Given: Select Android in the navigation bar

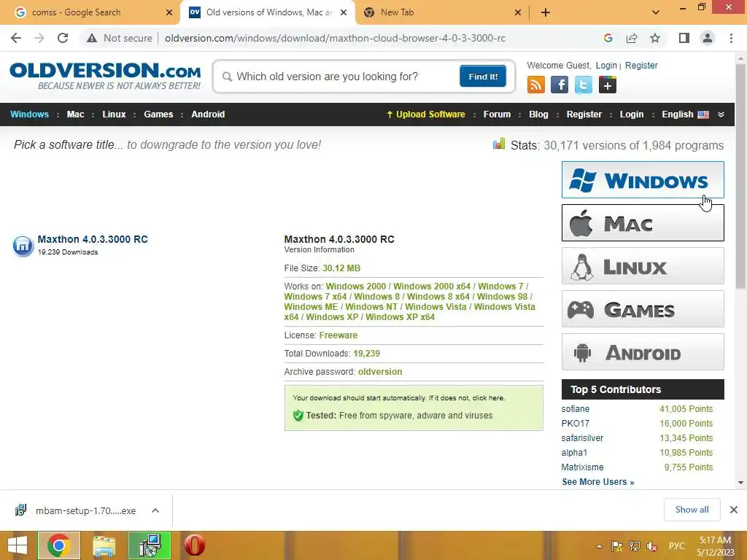Looking at the screenshot, I should point(208,114).
